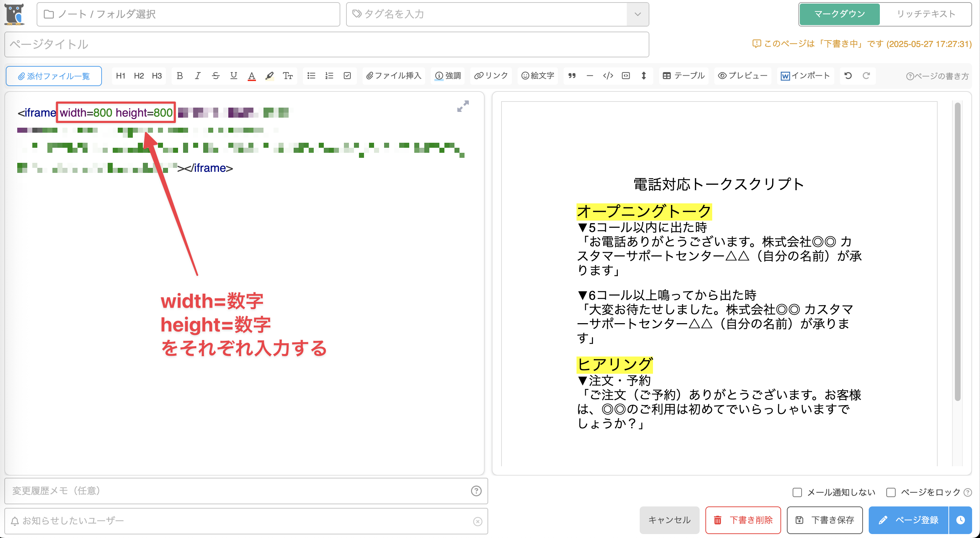The width and height of the screenshot is (980, 538).
Task: Click the ページ登録 button
Action: coord(909,520)
